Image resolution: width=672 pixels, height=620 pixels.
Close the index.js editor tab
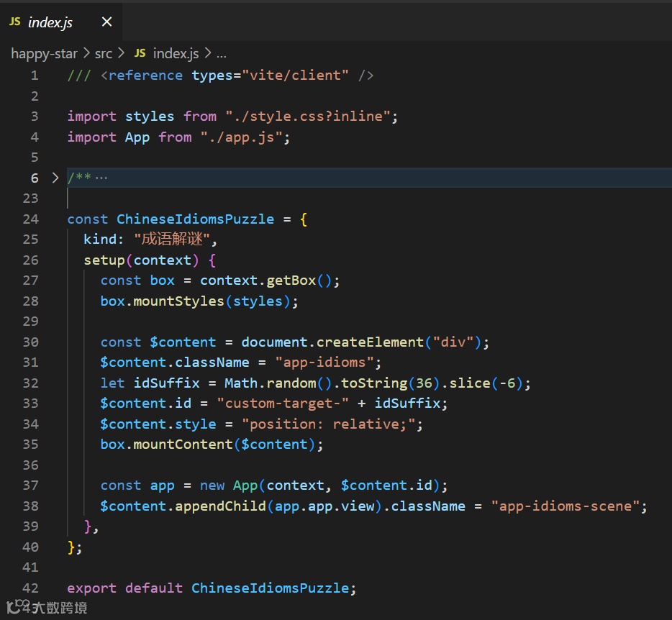[106, 22]
